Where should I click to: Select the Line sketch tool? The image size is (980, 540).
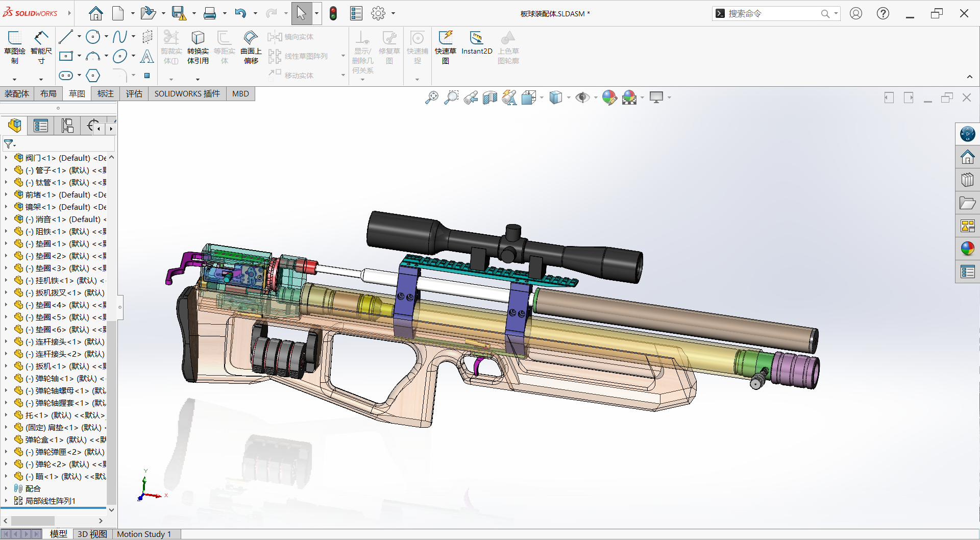[x=66, y=37]
